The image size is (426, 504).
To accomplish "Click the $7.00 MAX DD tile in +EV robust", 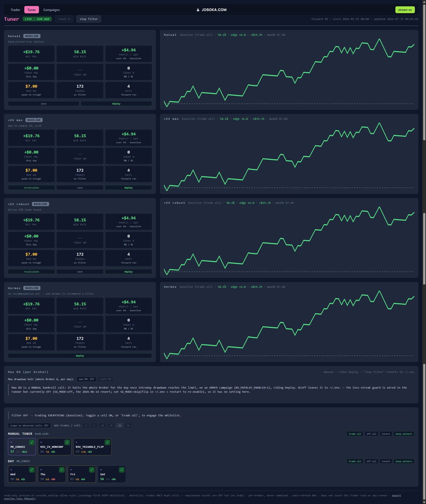I will (31, 258).
